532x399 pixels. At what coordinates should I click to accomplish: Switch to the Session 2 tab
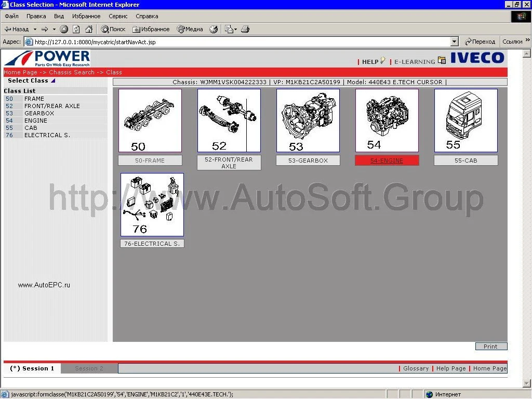88,368
